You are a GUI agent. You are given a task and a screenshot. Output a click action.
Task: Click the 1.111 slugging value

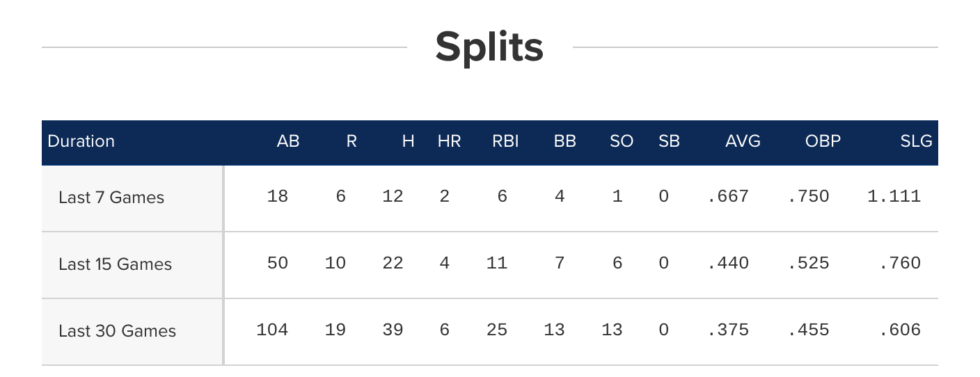tap(894, 197)
